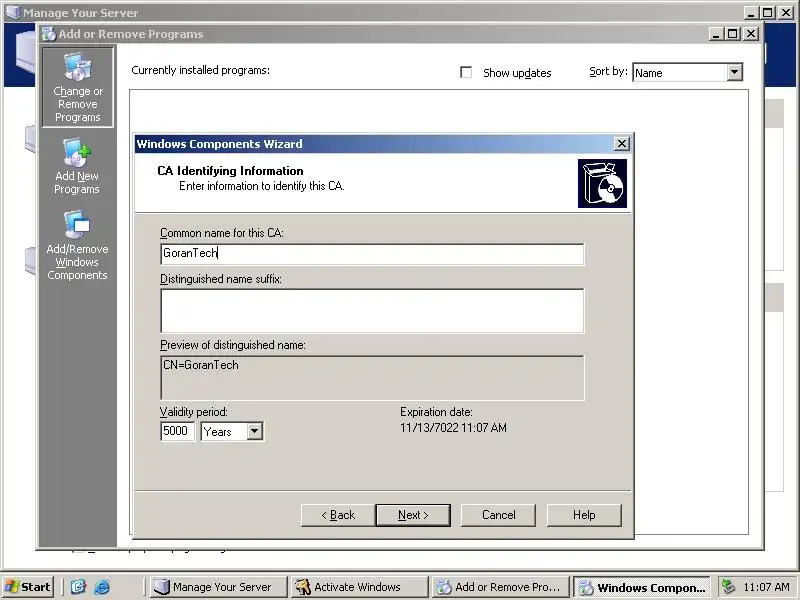Switch to Activate Windows taskbar button
800x600 pixels.
point(359,587)
